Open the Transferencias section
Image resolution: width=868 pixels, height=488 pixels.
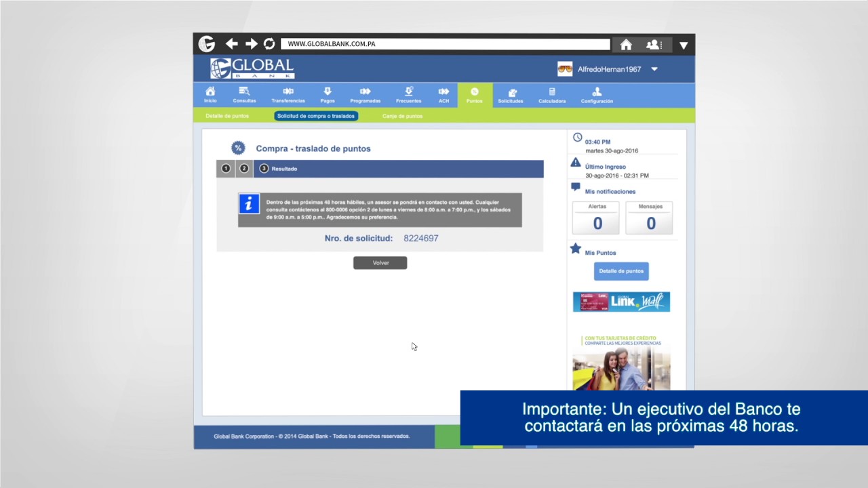click(288, 95)
